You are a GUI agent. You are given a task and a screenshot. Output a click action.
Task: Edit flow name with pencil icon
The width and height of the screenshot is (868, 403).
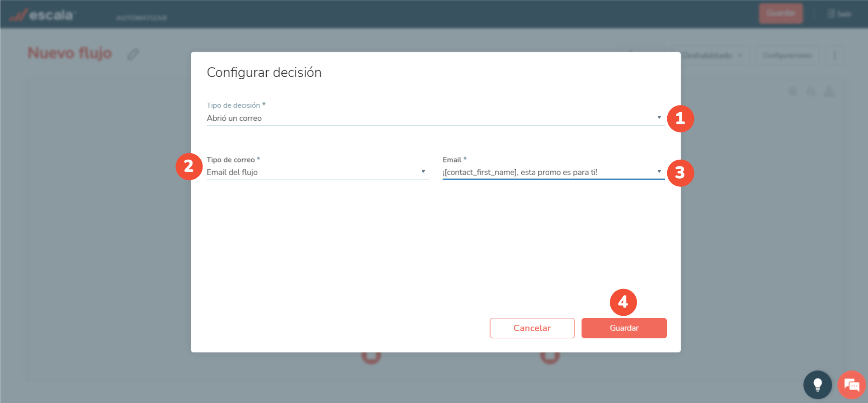(133, 54)
